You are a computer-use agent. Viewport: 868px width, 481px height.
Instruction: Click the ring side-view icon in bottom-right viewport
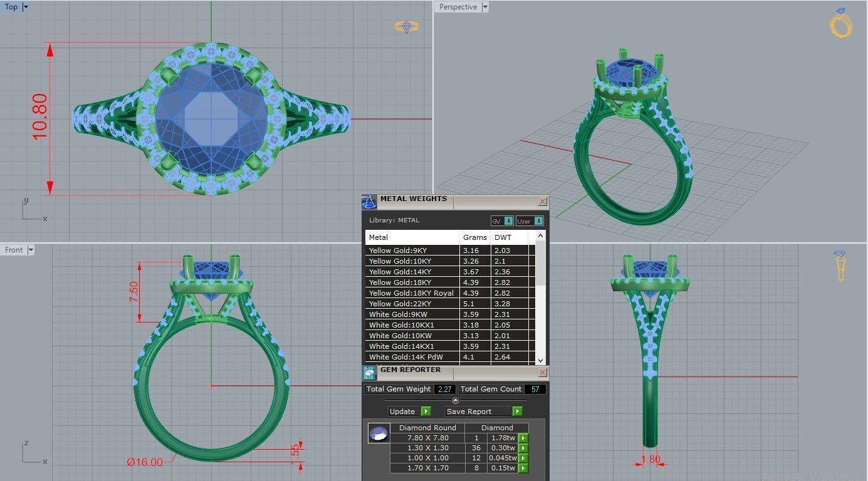[x=840, y=266]
